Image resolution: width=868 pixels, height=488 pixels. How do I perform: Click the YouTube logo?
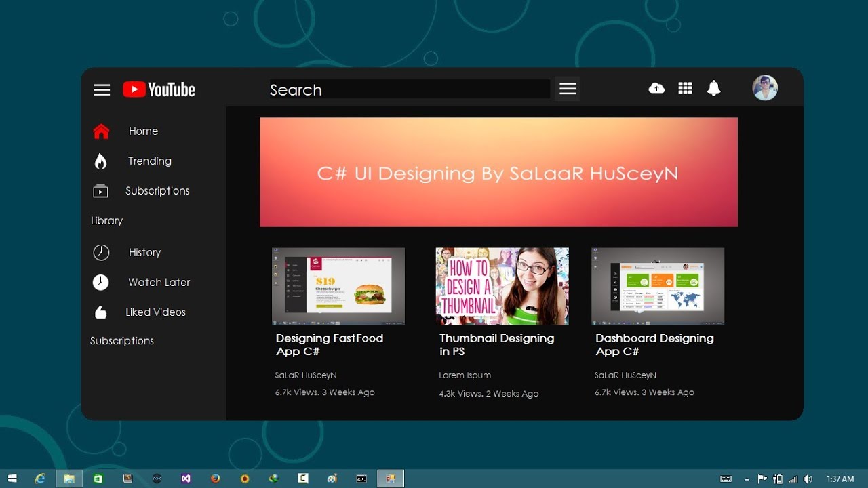tap(159, 89)
